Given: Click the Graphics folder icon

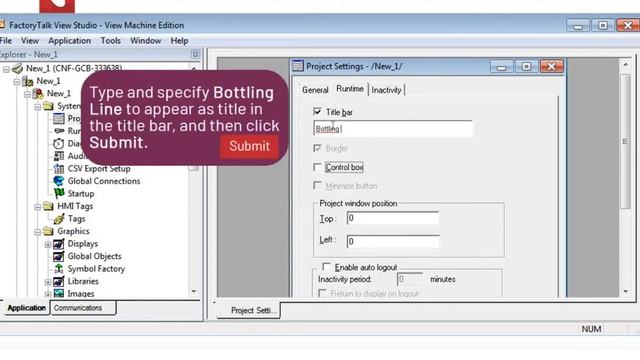Looking at the screenshot, I should 48,231.
